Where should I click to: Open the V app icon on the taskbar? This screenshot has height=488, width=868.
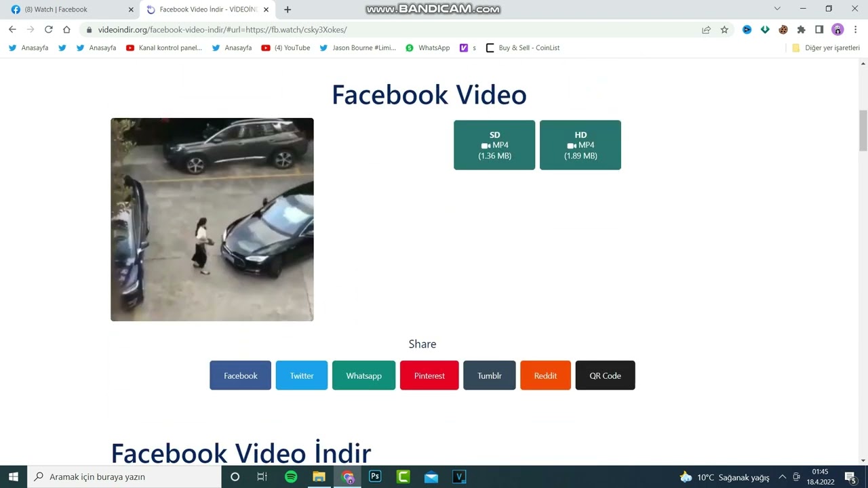point(459,476)
